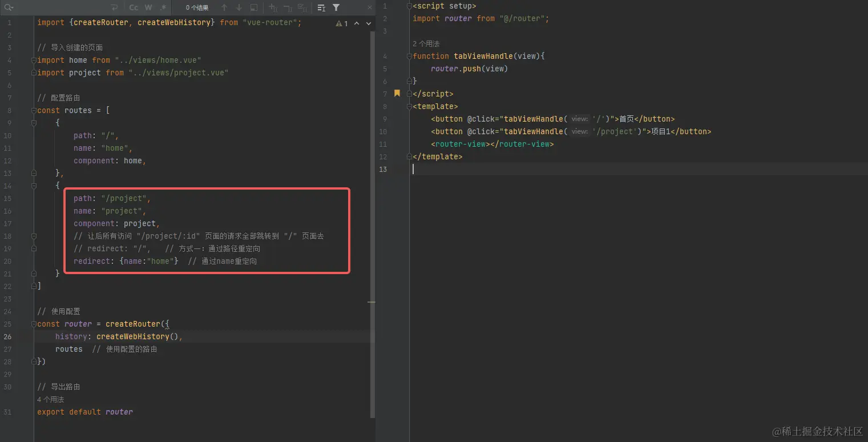
Task: Toggle Match Case (Cc) search option
Action: tap(134, 7)
